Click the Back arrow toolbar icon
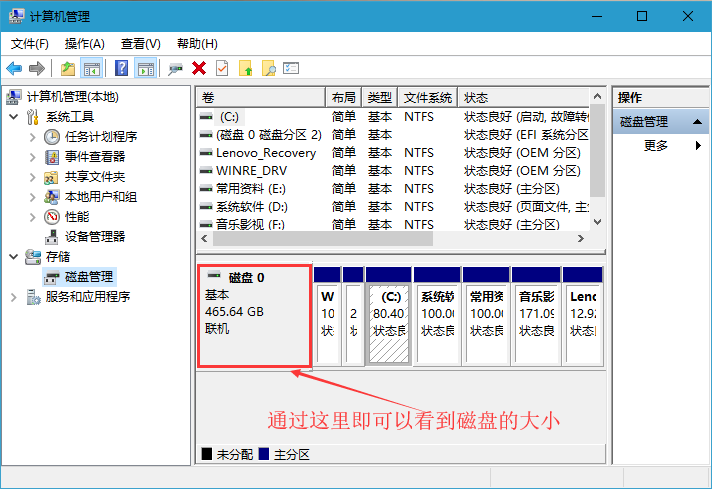 click(x=14, y=69)
